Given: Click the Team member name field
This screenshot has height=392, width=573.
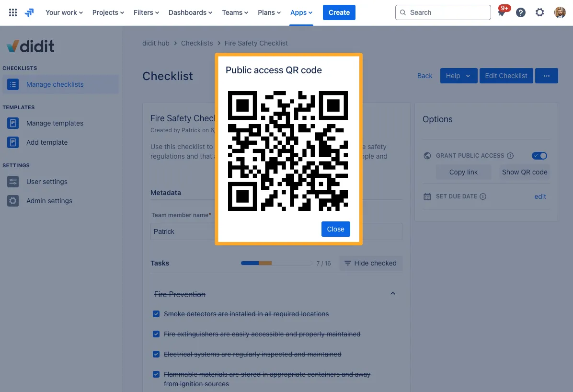Looking at the screenshot, I should (x=276, y=231).
